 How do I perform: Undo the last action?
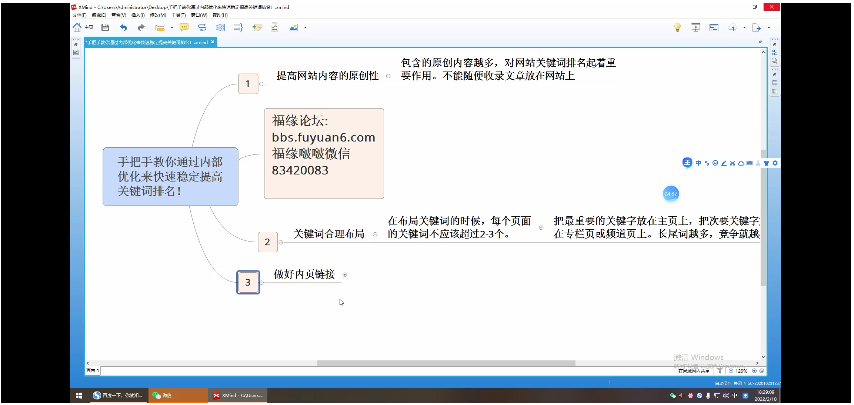click(x=124, y=28)
